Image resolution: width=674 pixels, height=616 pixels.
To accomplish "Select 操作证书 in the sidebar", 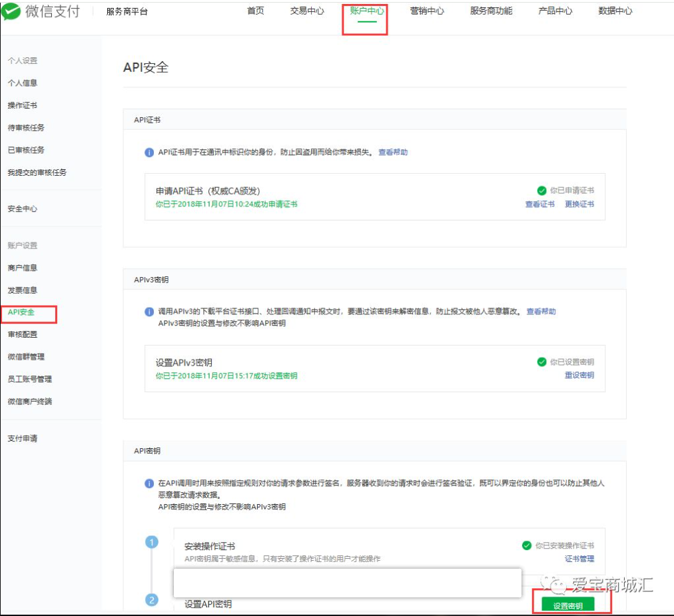I will (x=23, y=105).
